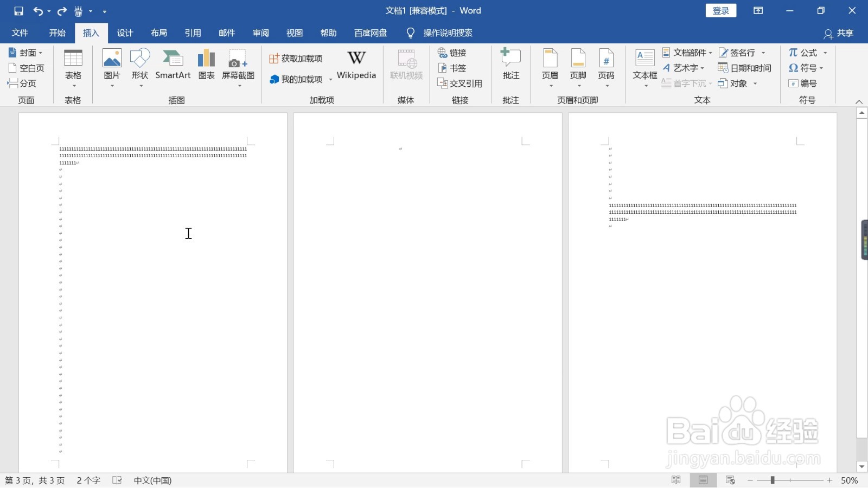Viewport: 868px width, 488px height.
Task: Open the Wikipedia add-in
Action: pos(356,65)
